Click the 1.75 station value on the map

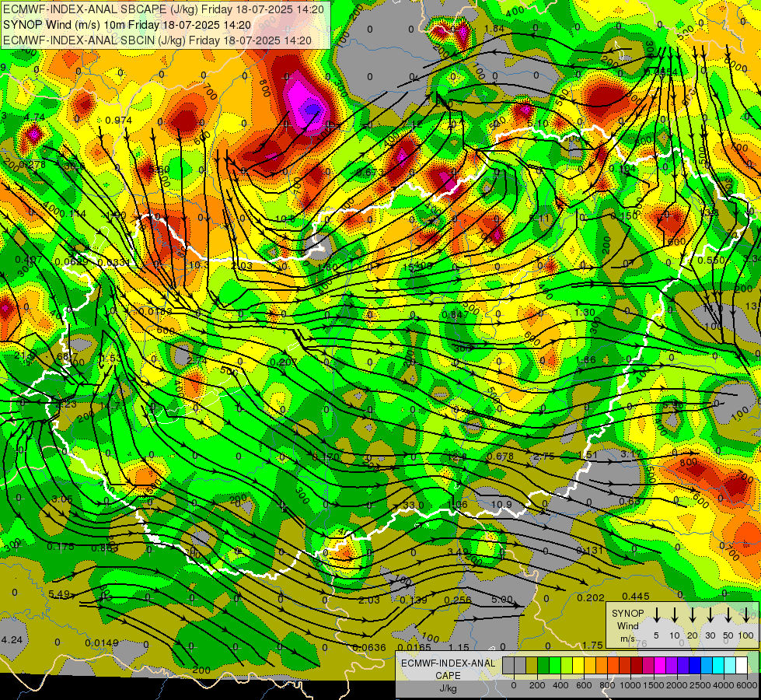tap(592, 645)
